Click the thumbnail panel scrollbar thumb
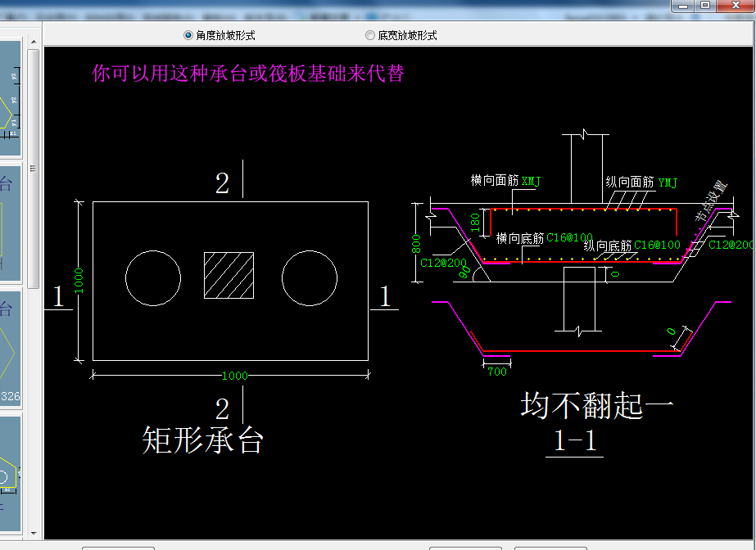Viewport: 756px width, 550px height. click(33, 168)
